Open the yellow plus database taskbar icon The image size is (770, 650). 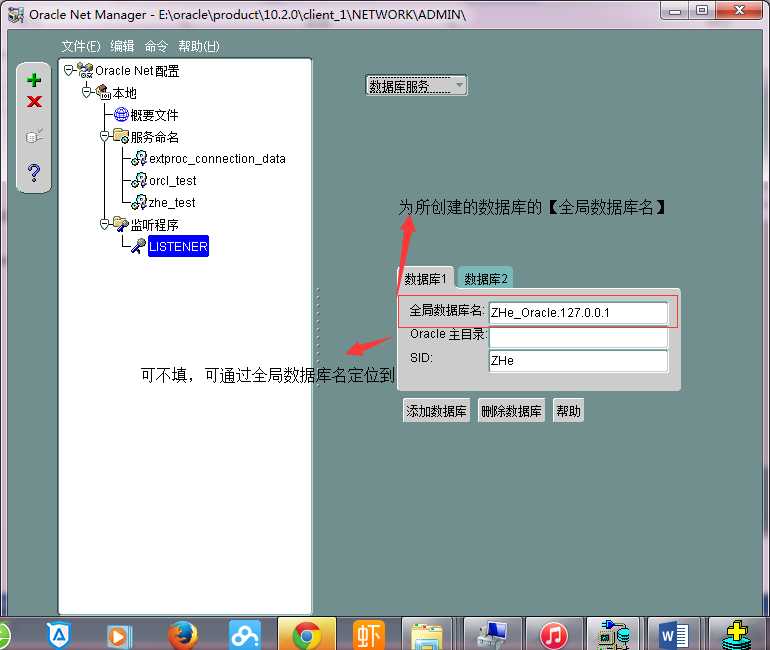click(737, 635)
